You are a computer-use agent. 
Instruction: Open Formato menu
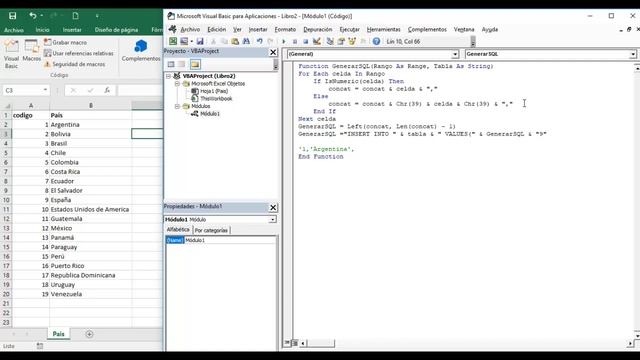pyautogui.click(x=285, y=29)
